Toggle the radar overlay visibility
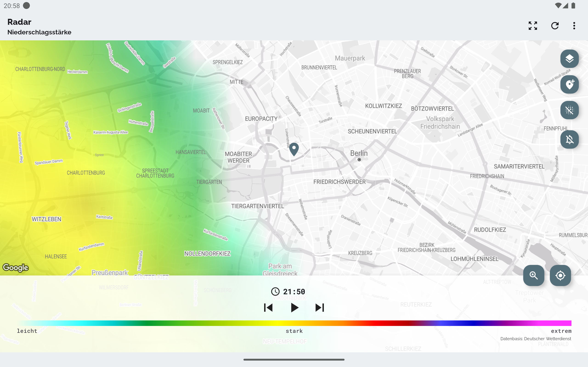The height and width of the screenshot is (367, 588). click(569, 110)
